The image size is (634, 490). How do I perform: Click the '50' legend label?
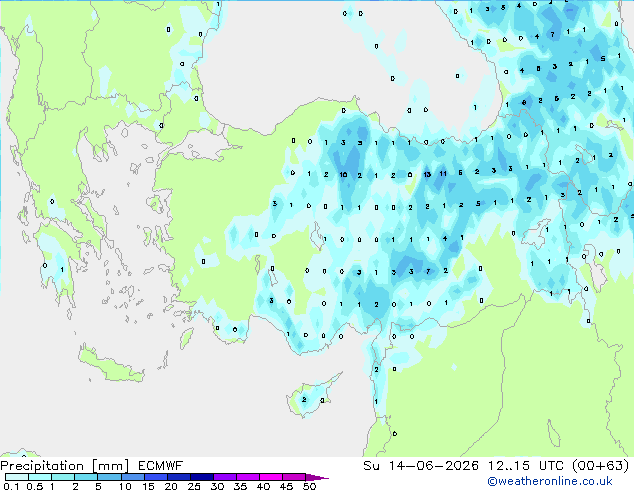[x=310, y=486]
